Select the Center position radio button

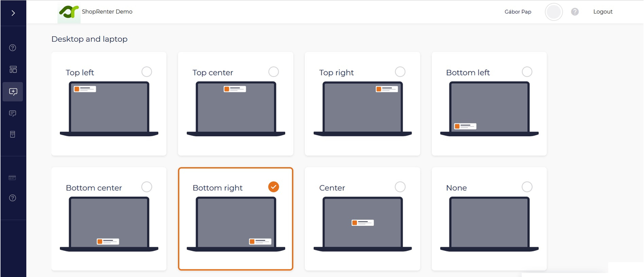(x=400, y=187)
